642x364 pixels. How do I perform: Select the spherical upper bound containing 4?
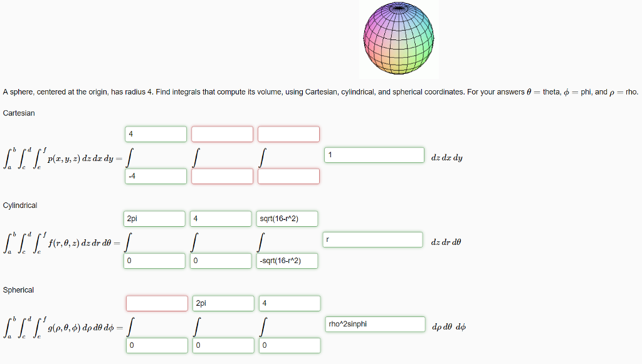coord(290,303)
